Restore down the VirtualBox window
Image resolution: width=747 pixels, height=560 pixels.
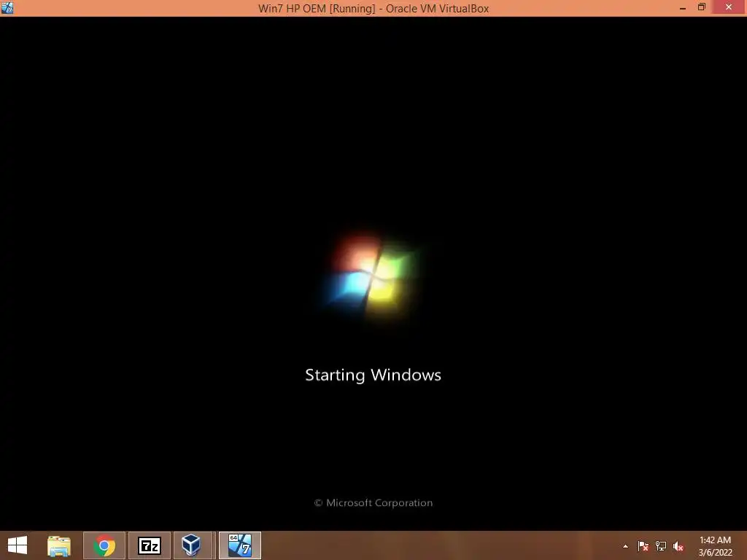pos(701,7)
